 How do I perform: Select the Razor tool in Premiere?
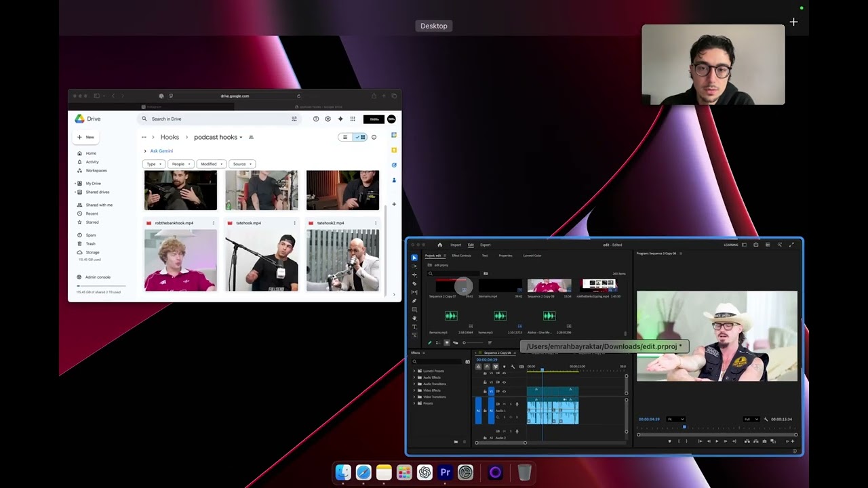[414, 283]
